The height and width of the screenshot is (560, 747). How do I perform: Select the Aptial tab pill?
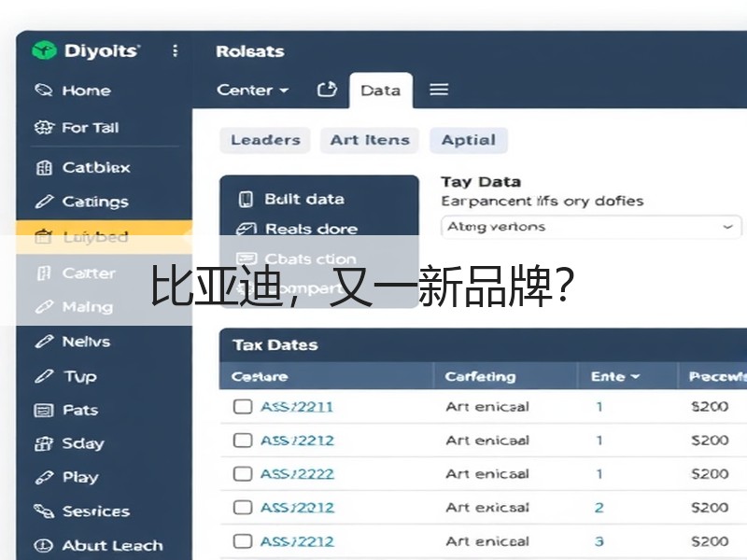pos(469,140)
